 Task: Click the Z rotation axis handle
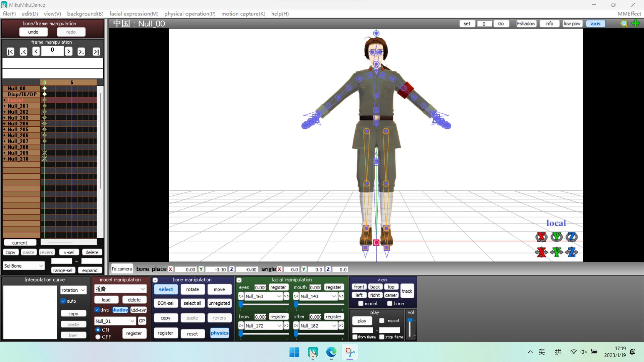(x=572, y=237)
